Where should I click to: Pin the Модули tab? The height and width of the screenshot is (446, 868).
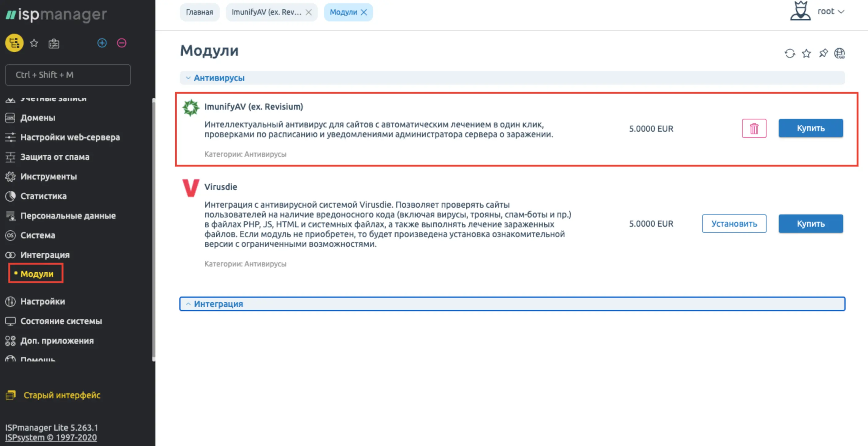pyautogui.click(x=823, y=53)
